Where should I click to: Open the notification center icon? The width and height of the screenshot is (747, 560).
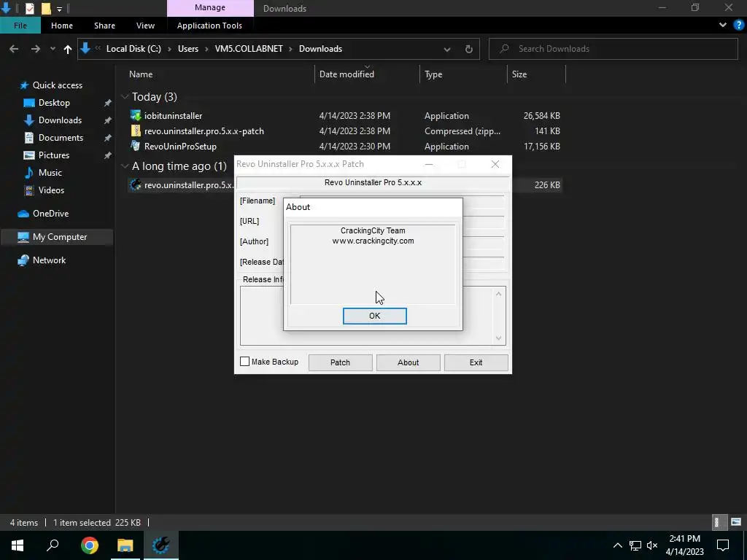click(723, 545)
